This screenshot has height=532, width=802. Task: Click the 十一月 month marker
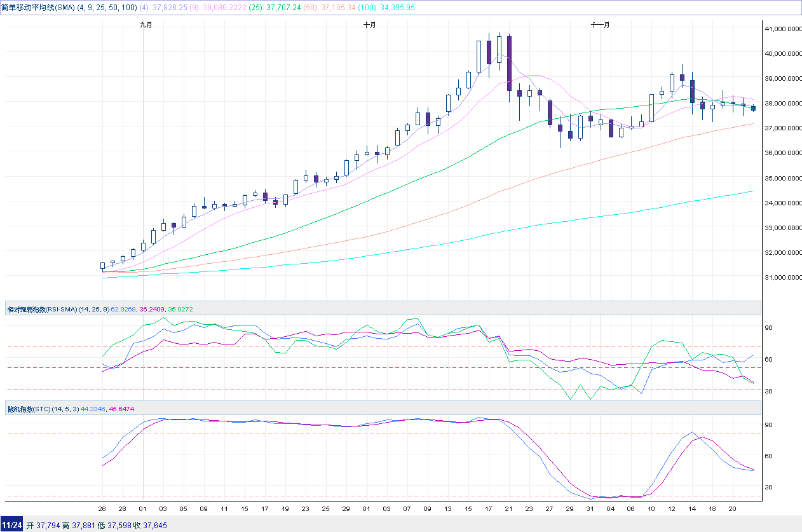[x=601, y=25]
